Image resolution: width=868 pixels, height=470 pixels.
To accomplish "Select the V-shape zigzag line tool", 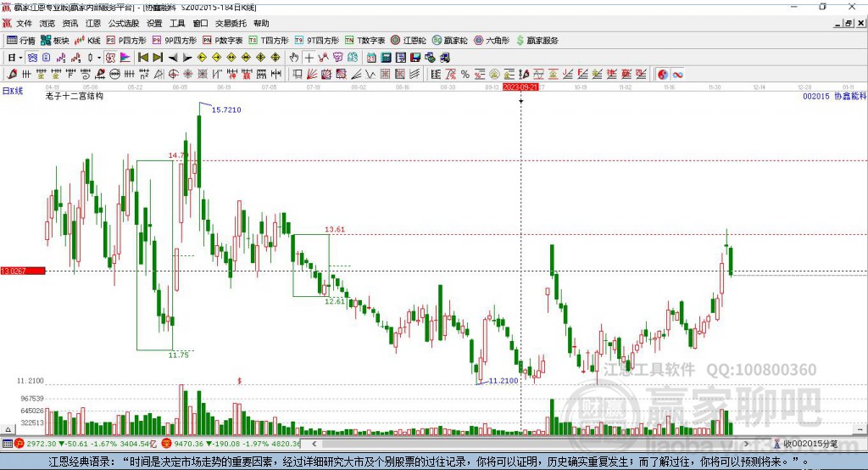I will pos(371,75).
